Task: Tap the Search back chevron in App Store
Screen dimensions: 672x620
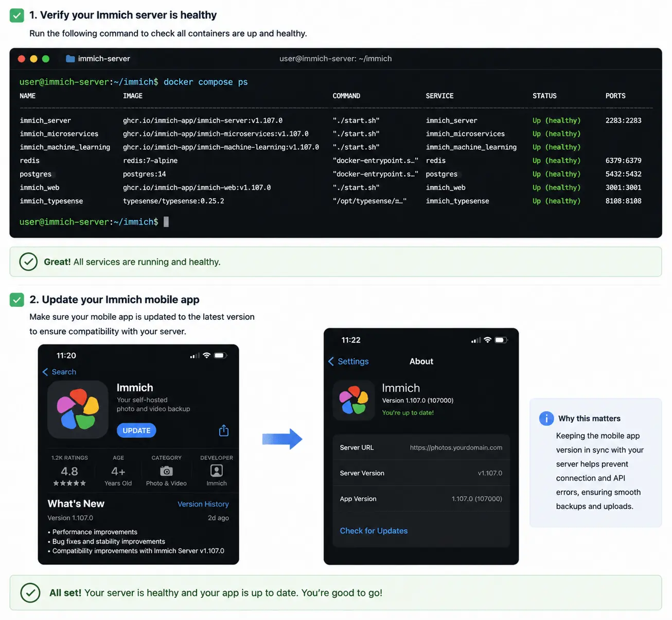Action: pos(45,372)
